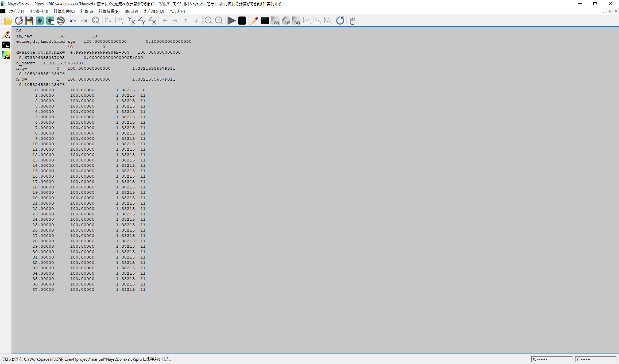The width and height of the screenshot is (619, 364).
Task: Switch to the XY plane view icon
Action: [x=131, y=21]
